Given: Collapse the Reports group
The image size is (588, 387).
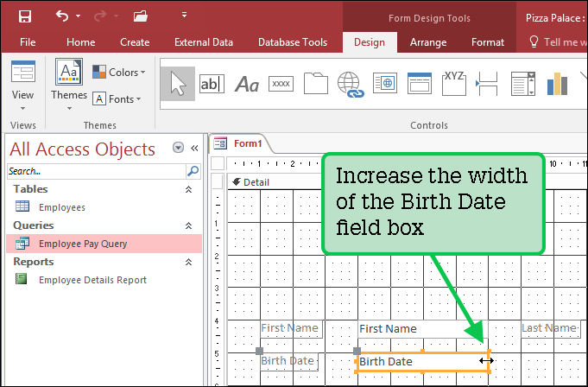Looking at the screenshot, I should point(188,262).
